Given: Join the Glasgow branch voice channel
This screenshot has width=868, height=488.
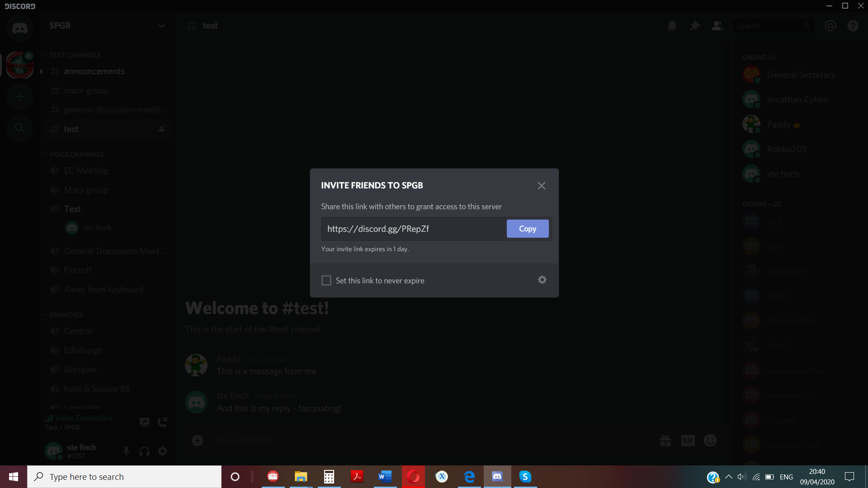Looking at the screenshot, I should pyautogui.click(x=107, y=370).
